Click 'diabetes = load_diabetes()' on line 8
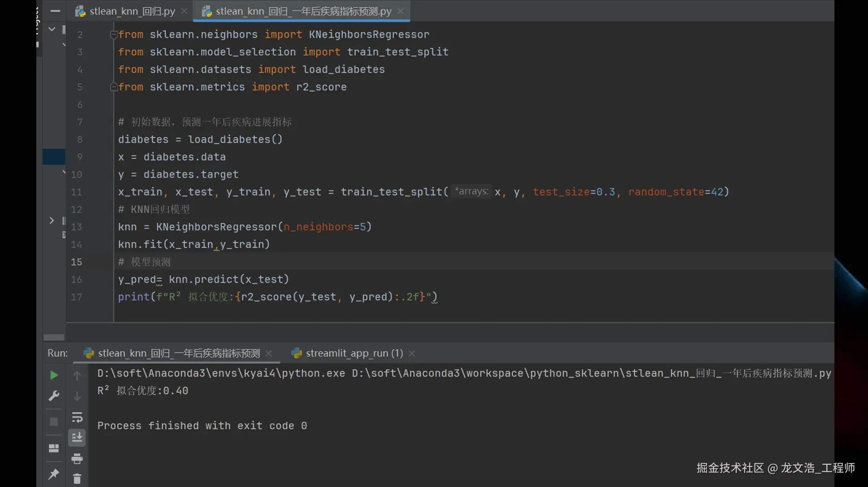 (200, 139)
